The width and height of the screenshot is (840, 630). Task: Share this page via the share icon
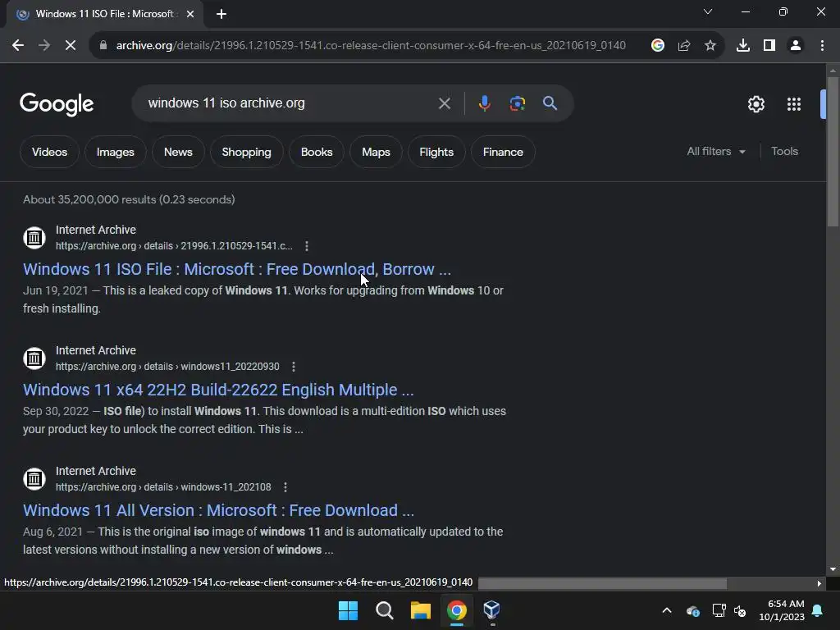click(x=684, y=46)
